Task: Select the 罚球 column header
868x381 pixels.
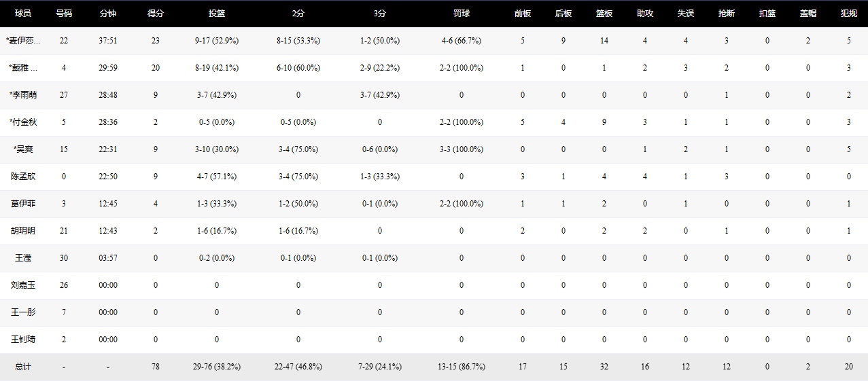Action: pyautogui.click(x=462, y=14)
